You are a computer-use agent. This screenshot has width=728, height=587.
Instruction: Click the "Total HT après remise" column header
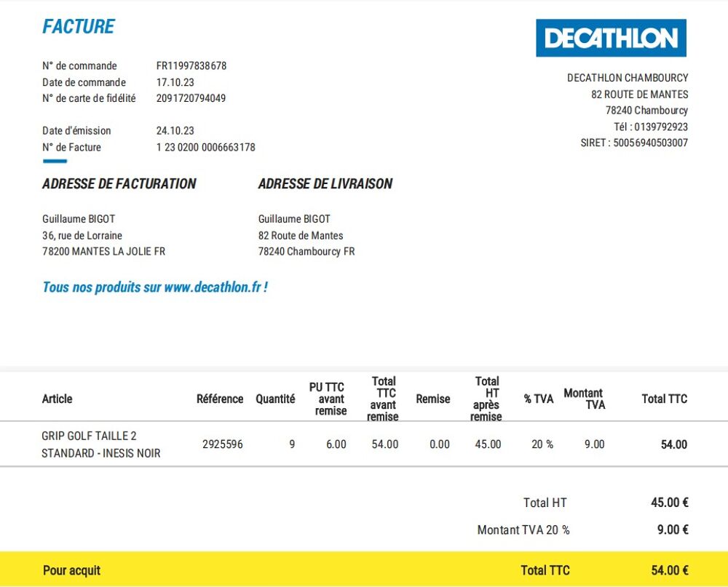pyautogui.click(x=486, y=399)
